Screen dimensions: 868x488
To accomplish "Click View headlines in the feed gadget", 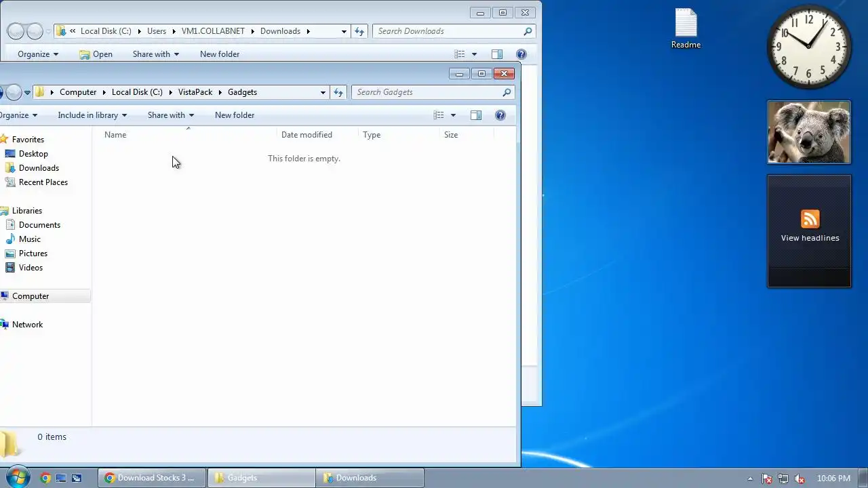I will pos(810,238).
